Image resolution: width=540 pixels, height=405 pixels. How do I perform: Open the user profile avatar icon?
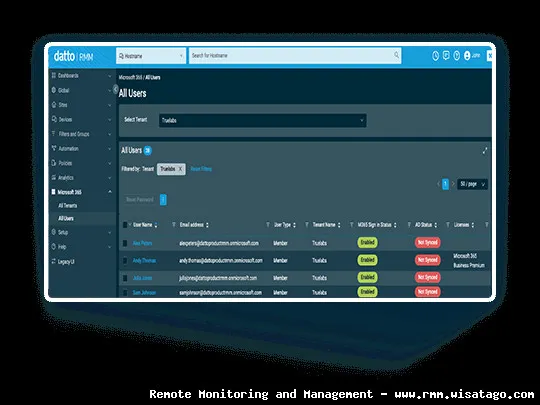pyautogui.click(x=467, y=55)
